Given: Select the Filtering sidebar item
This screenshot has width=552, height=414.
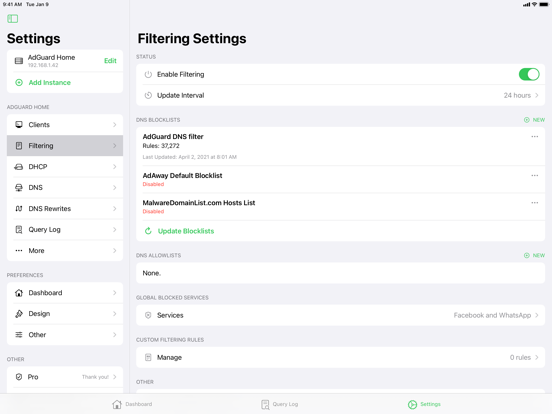Looking at the screenshot, I should (x=65, y=146).
